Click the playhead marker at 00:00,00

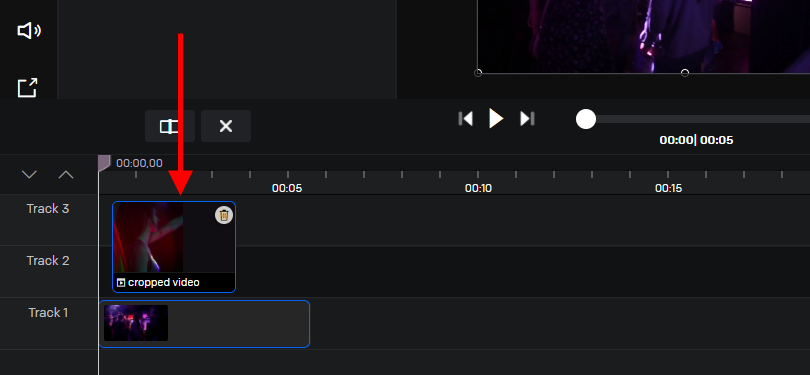(104, 163)
